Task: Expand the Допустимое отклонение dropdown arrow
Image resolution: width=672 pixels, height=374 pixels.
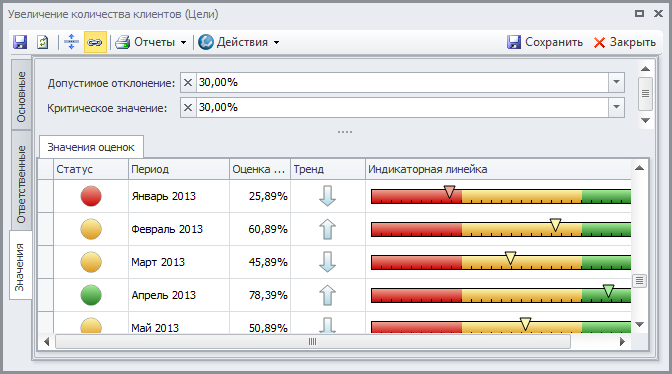Action: click(616, 82)
